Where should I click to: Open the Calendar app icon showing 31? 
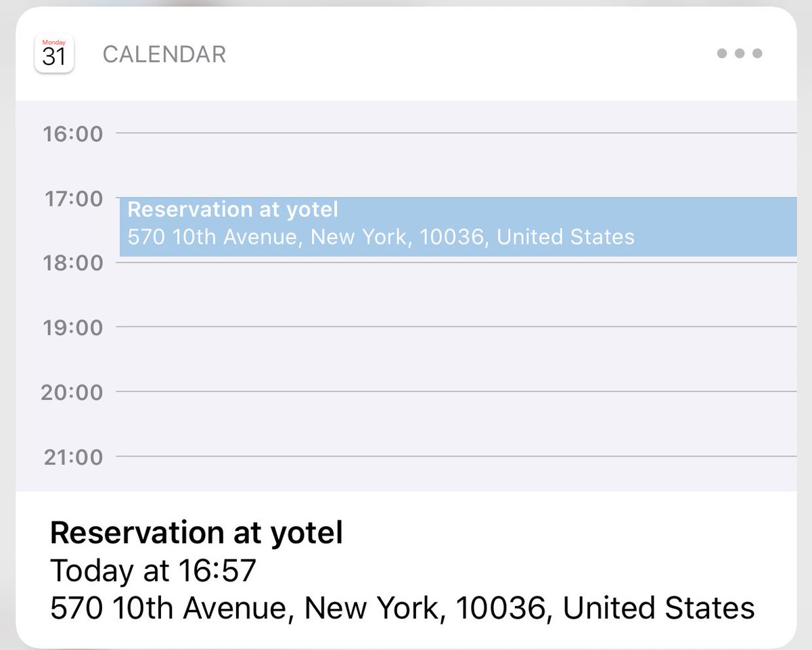(54, 53)
